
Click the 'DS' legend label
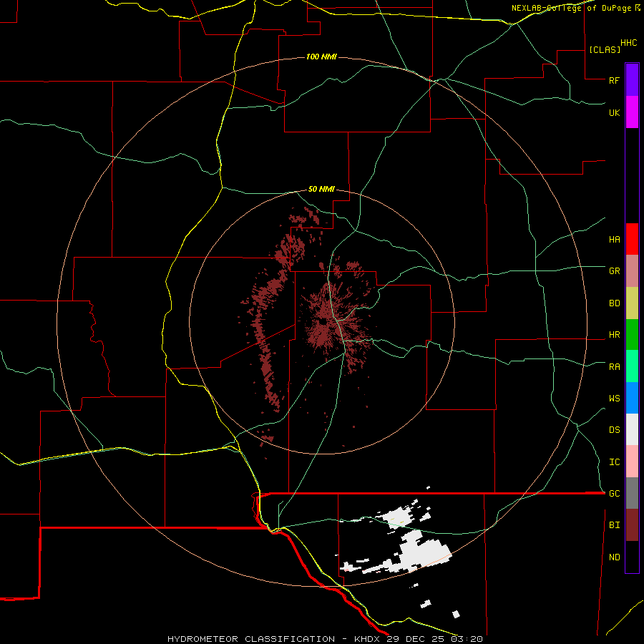click(614, 430)
